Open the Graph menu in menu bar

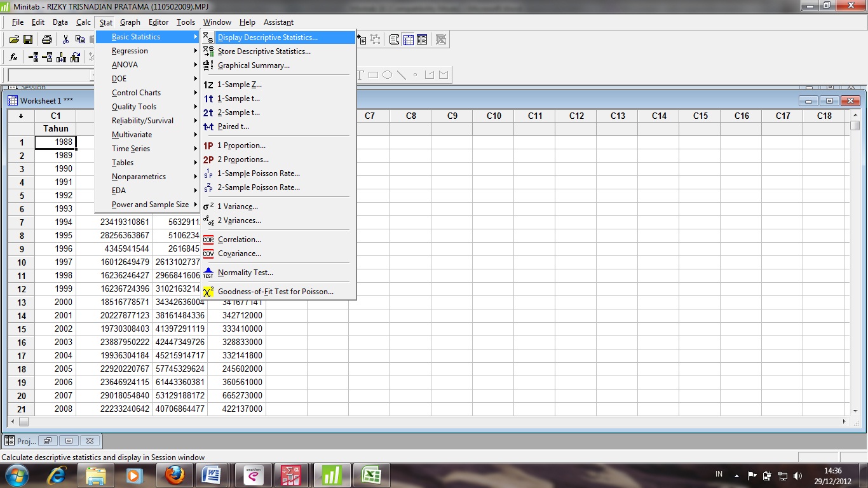click(130, 22)
